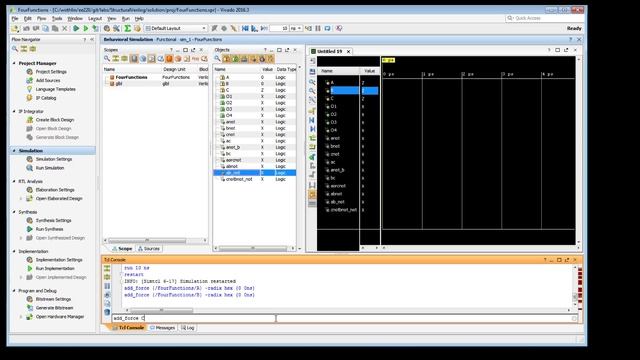Click Add Sources in Flow Navigator
Image resolution: width=640 pixels, height=360 pixels.
[x=48, y=80]
